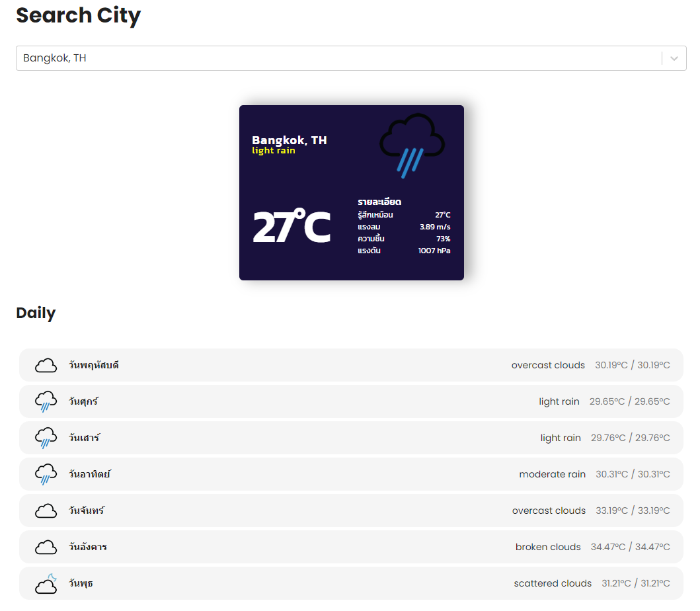Click the humidity value showing 73%

[444, 239]
